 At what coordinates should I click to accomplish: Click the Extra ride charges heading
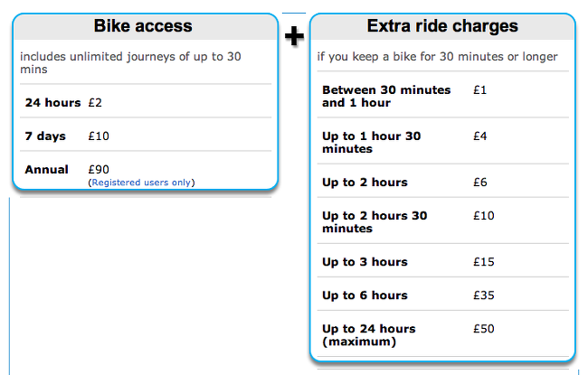click(x=442, y=26)
